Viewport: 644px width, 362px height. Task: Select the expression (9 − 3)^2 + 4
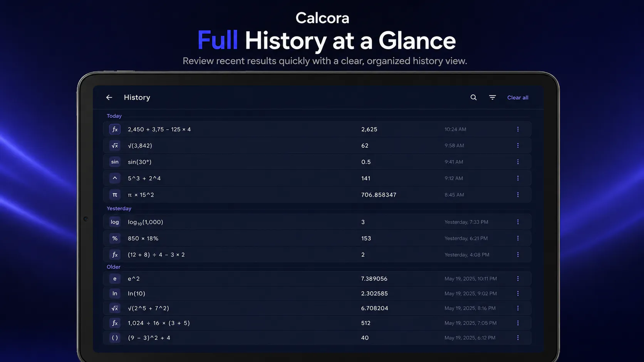point(149,338)
